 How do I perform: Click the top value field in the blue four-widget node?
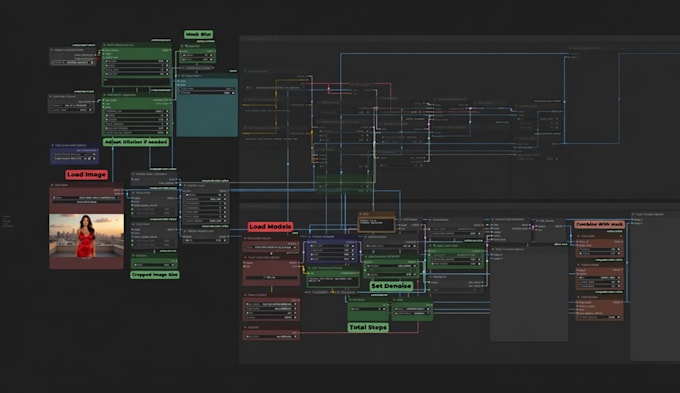coord(331,246)
